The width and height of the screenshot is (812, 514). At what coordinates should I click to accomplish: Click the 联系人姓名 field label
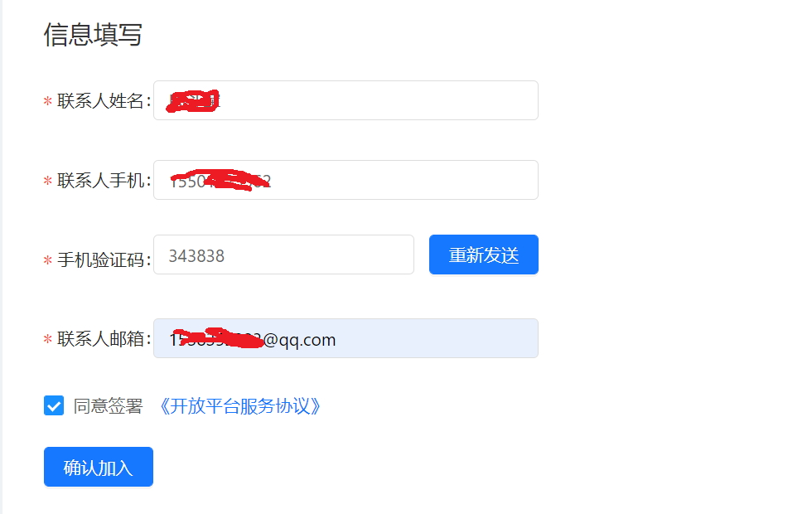[104, 101]
